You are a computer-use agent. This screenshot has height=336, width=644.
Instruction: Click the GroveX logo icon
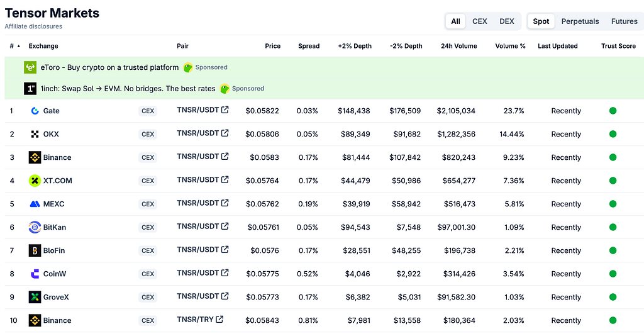click(35, 297)
